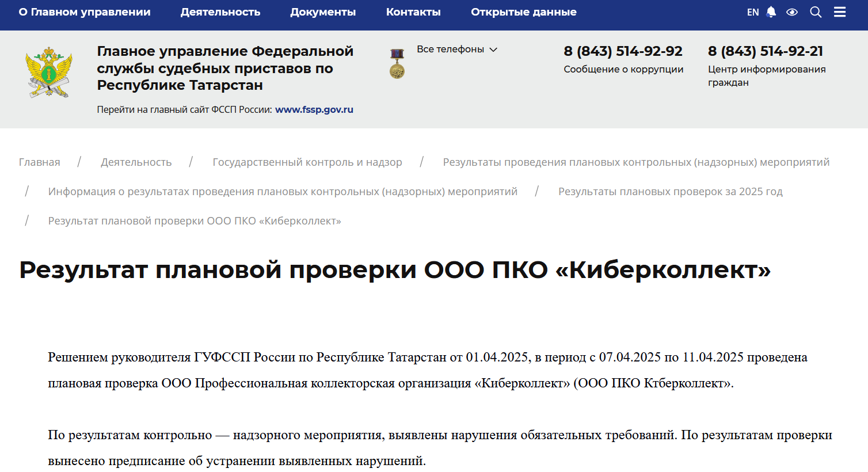Open 'Результаты плановых проверок за 2025 год' breadcrumb
Screen dimensions: 868x472
pyautogui.click(x=671, y=192)
